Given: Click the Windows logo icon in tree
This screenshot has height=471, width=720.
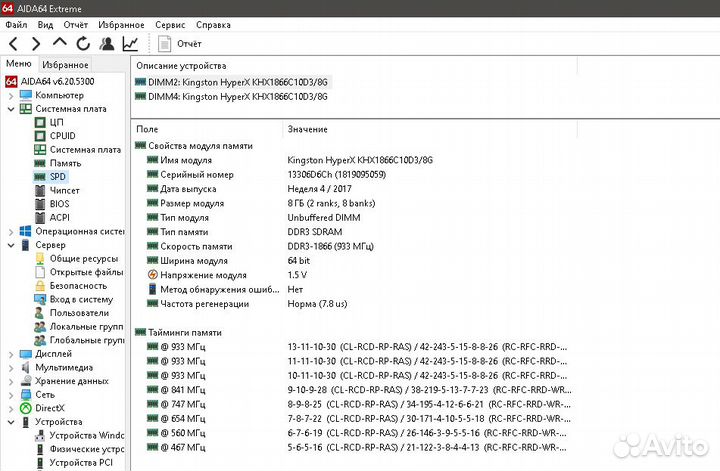Looking at the screenshot, I should 26,231.
